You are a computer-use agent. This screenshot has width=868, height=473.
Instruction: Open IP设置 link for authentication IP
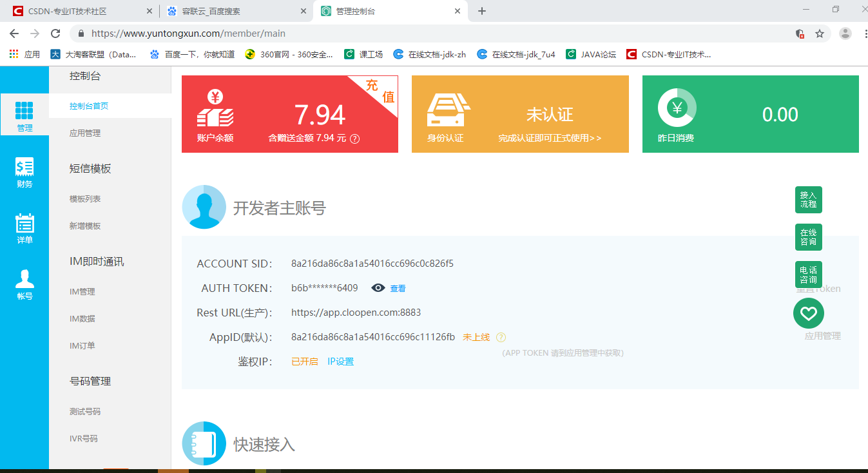click(342, 361)
